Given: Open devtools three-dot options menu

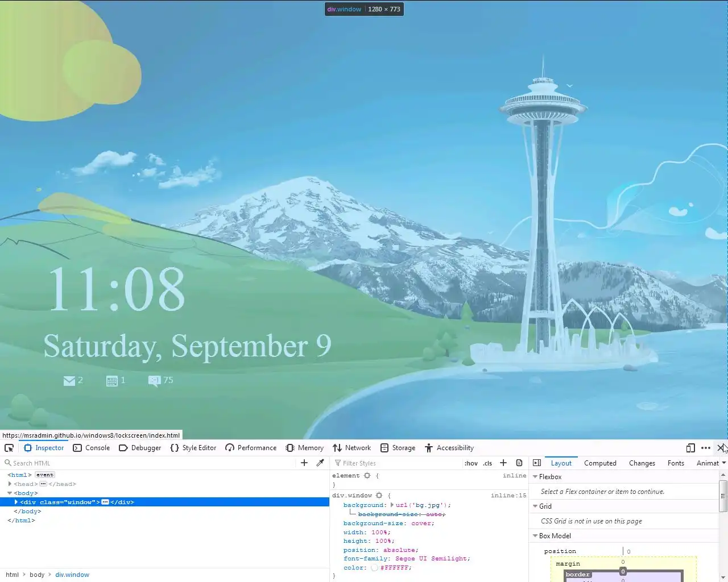Looking at the screenshot, I should [706, 448].
